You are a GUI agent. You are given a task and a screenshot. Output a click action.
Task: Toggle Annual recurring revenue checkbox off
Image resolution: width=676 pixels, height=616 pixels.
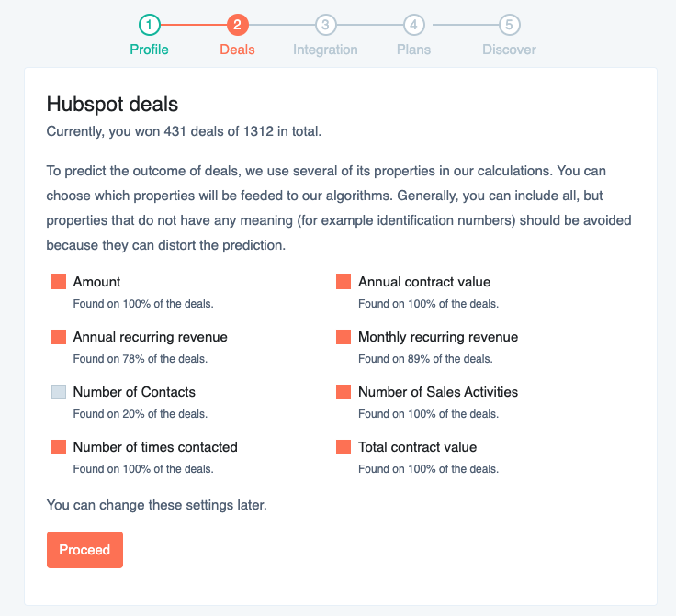pos(59,337)
